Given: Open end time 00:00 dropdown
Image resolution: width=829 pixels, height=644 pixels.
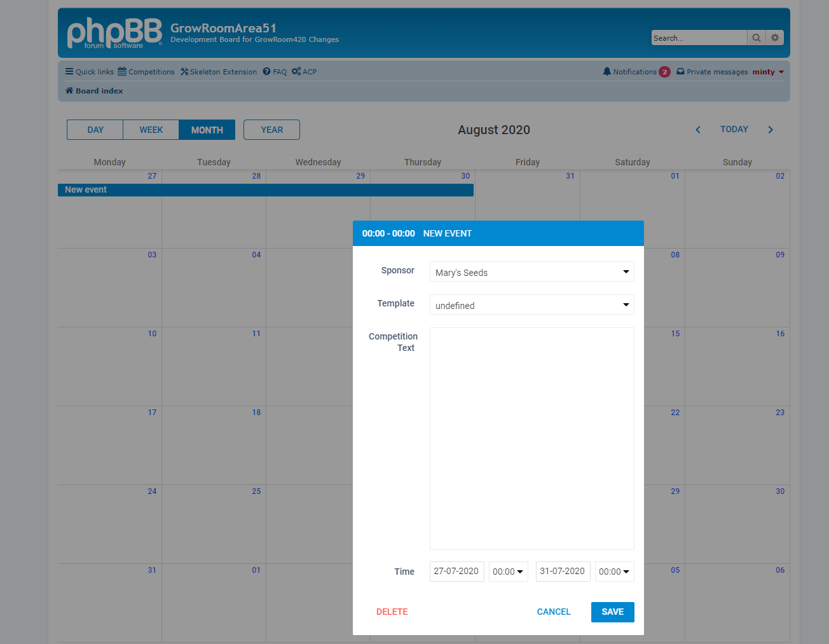Looking at the screenshot, I should coord(614,572).
